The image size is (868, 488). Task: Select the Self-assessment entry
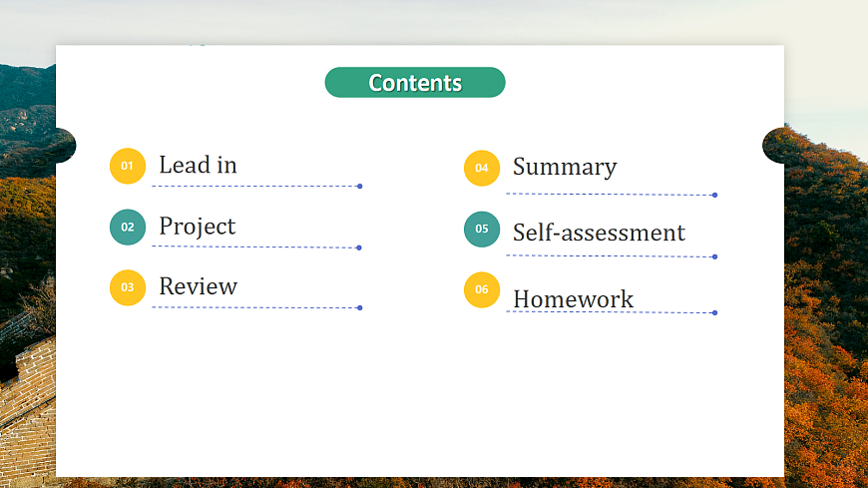pyautogui.click(x=599, y=233)
